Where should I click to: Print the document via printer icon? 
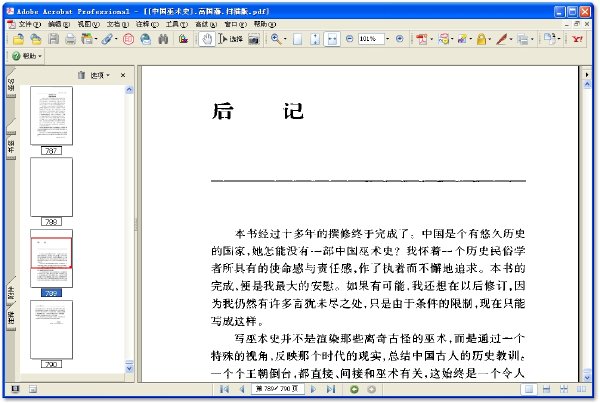[x=70, y=39]
